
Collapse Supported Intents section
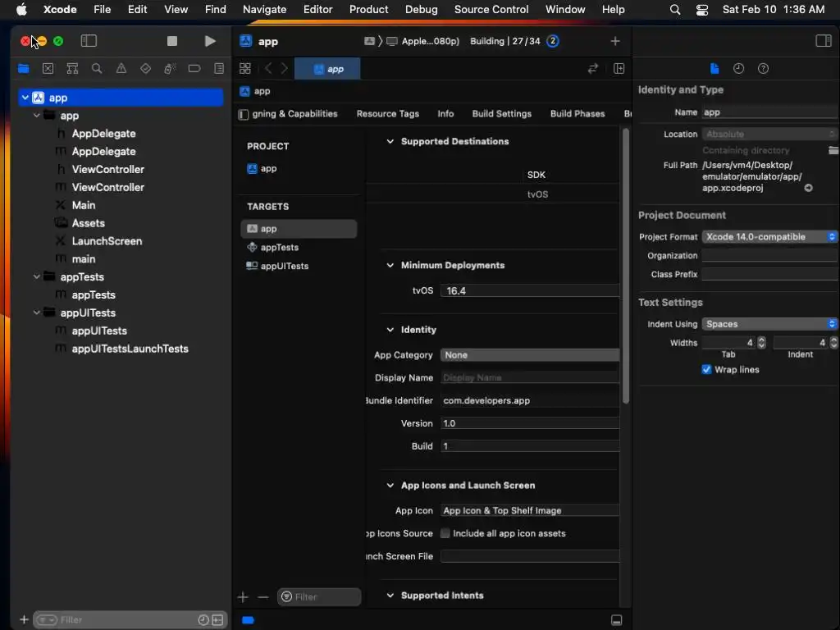390,596
